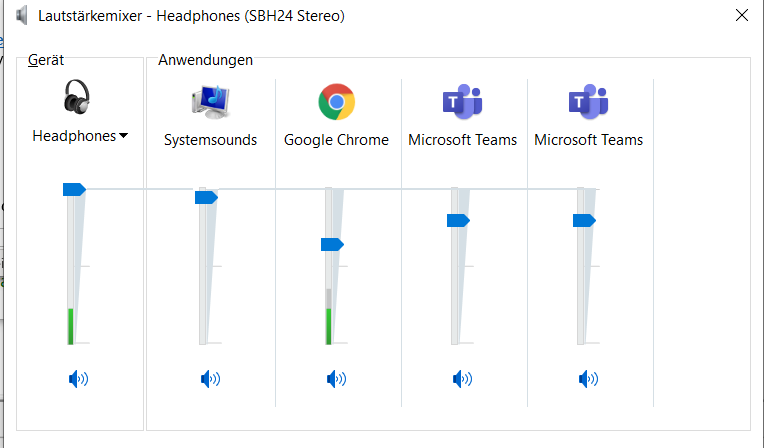Mute Systemsounds audio
The image size is (764, 448).
click(210, 379)
